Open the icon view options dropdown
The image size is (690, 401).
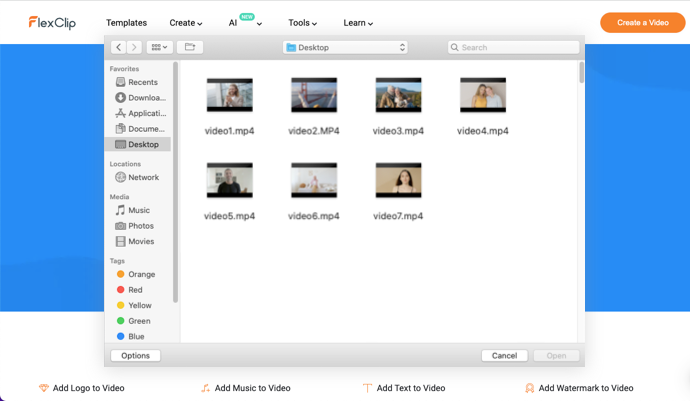pyautogui.click(x=159, y=47)
